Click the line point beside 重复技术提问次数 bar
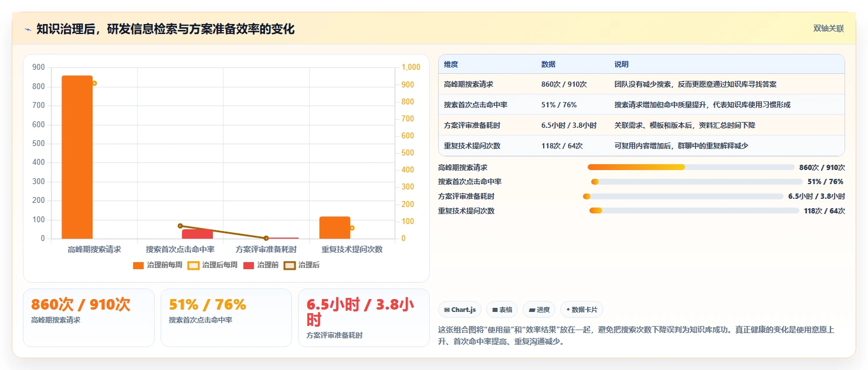Image resolution: width=868 pixels, height=370 pixels. 352,228
